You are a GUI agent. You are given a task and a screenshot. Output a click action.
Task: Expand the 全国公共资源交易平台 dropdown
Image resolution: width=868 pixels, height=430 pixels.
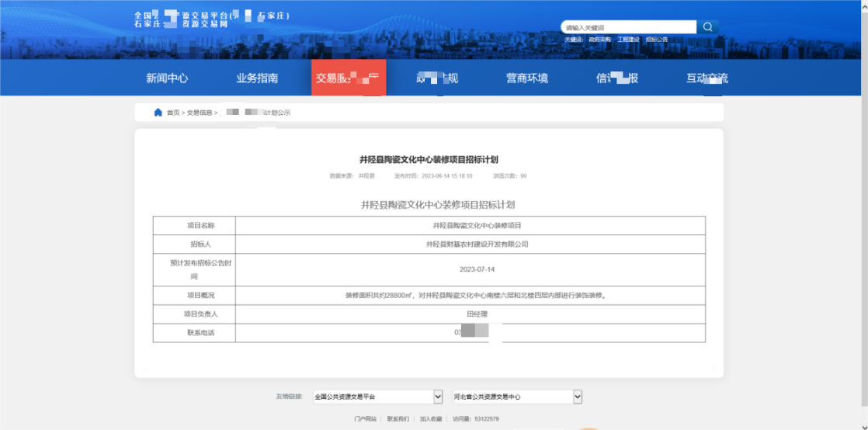pyautogui.click(x=378, y=397)
